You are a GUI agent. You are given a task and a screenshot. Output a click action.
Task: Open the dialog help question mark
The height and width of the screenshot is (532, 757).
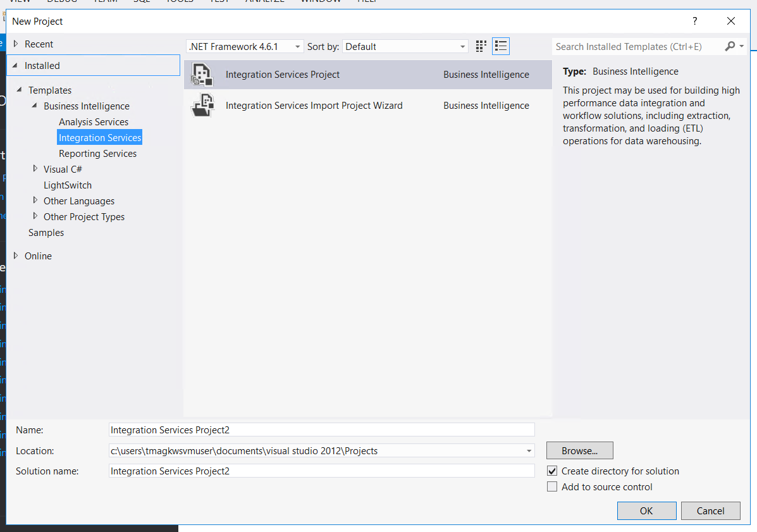[x=695, y=22]
